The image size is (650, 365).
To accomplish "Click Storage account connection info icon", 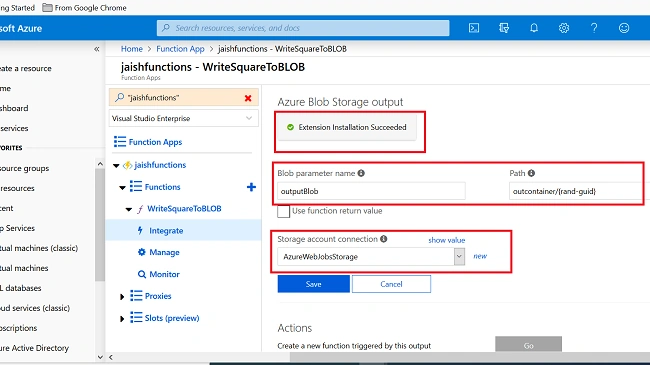I will pos(383,239).
